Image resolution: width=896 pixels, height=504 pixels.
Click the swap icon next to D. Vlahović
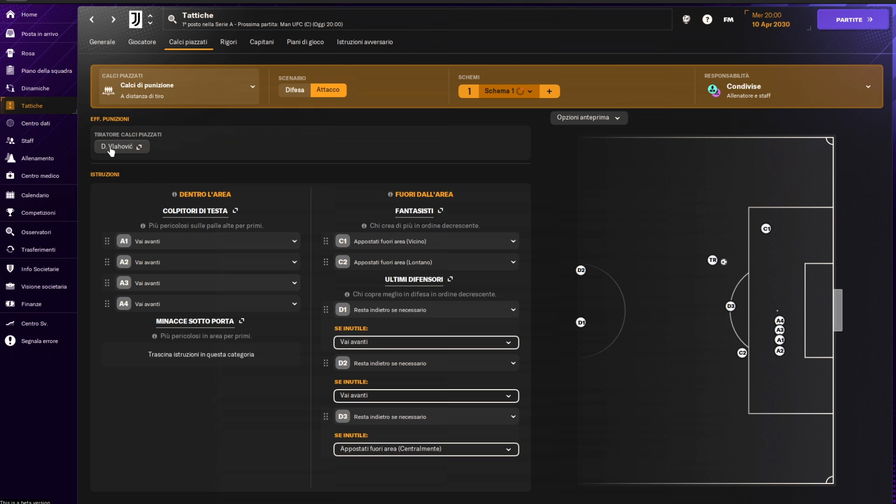pos(139,147)
